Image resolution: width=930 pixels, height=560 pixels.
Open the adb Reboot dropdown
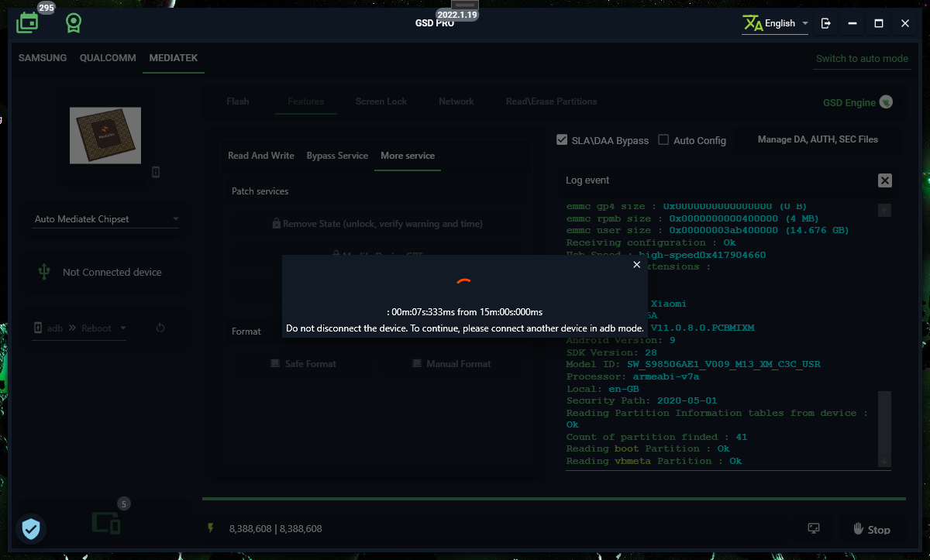point(79,328)
